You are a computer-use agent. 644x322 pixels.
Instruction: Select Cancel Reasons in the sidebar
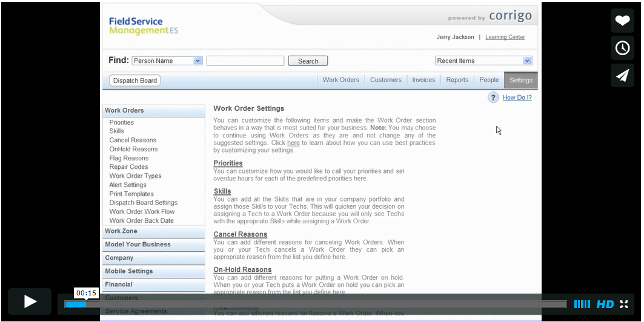(133, 140)
